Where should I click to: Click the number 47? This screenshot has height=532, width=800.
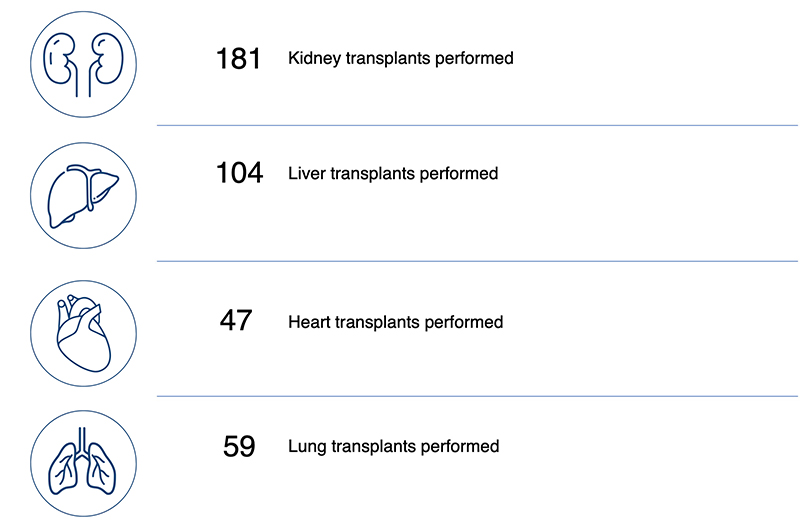[236, 322]
